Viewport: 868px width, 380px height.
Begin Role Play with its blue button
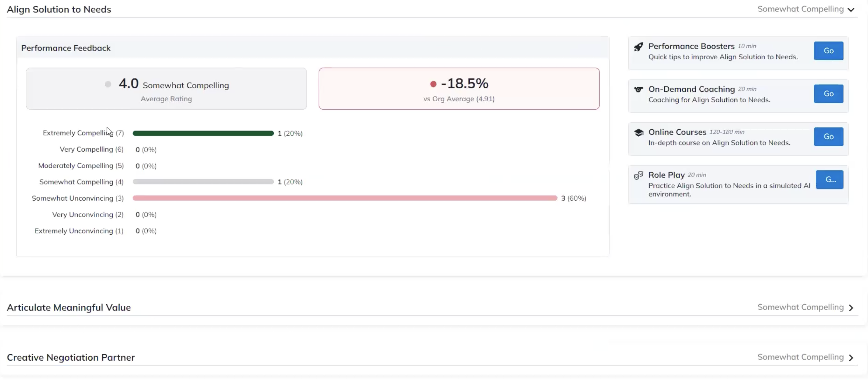pyautogui.click(x=829, y=179)
